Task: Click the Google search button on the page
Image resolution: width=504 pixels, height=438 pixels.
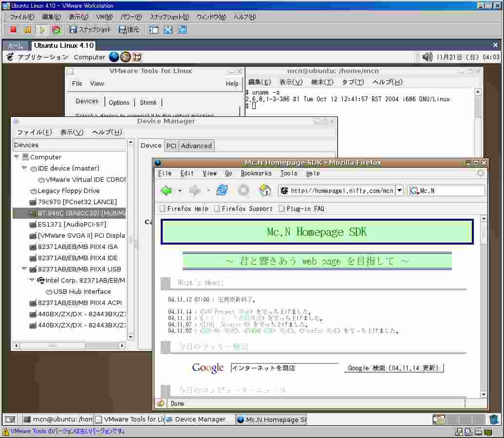Action: coord(393,368)
